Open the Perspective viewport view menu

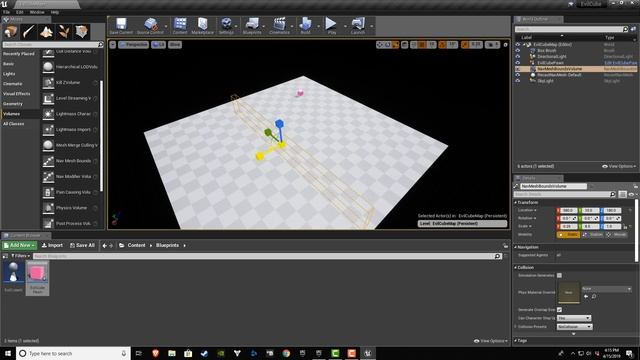click(x=133, y=44)
